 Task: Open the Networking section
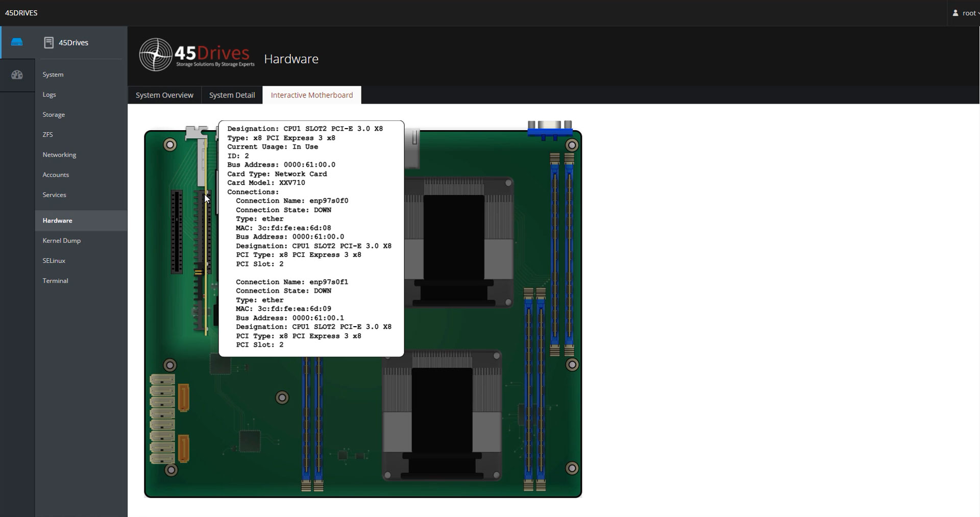(59, 155)
